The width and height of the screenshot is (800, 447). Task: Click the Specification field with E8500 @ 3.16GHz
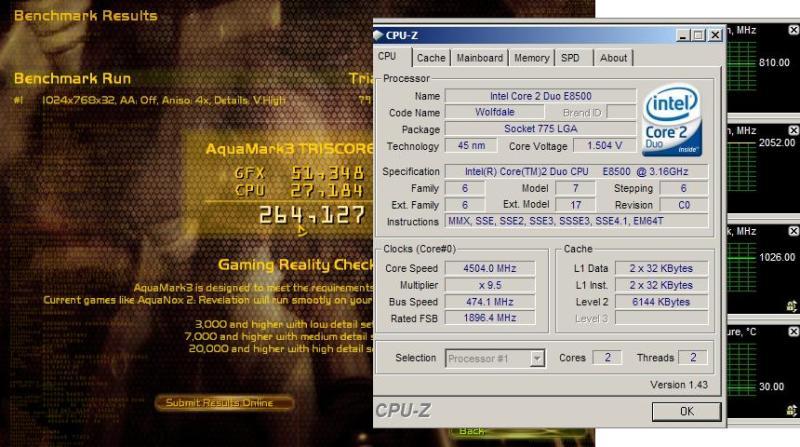[x=577, y=171]
